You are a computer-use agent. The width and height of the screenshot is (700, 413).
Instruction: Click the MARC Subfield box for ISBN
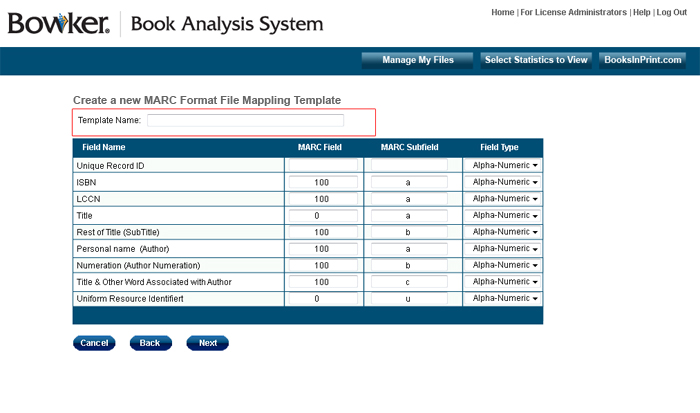click(409, 182)
